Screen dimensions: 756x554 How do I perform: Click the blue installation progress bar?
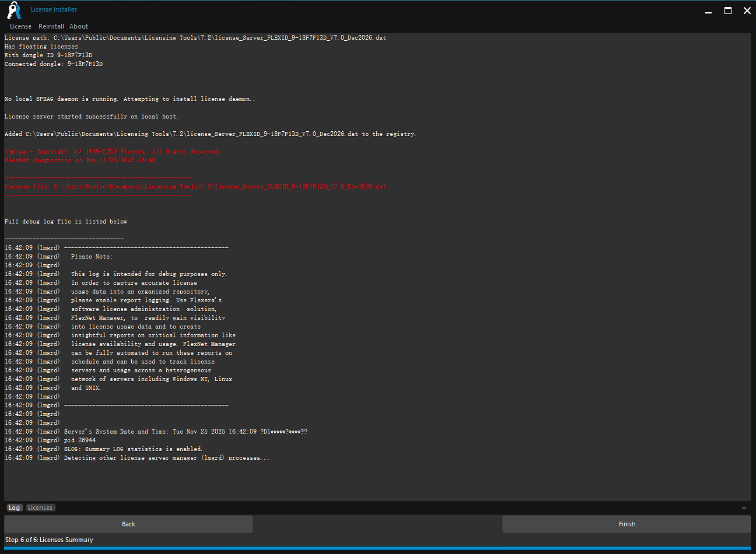(x=377, y=548)
